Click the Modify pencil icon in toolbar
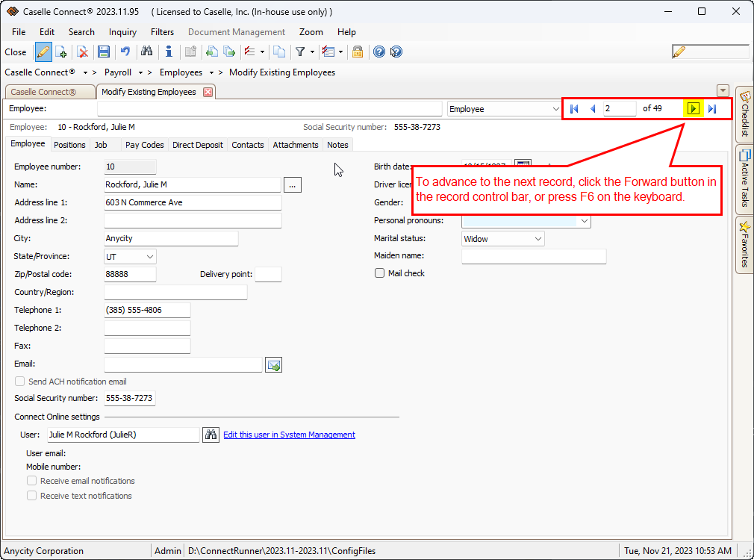Screen dimensions: 754x560 (43, 52)
